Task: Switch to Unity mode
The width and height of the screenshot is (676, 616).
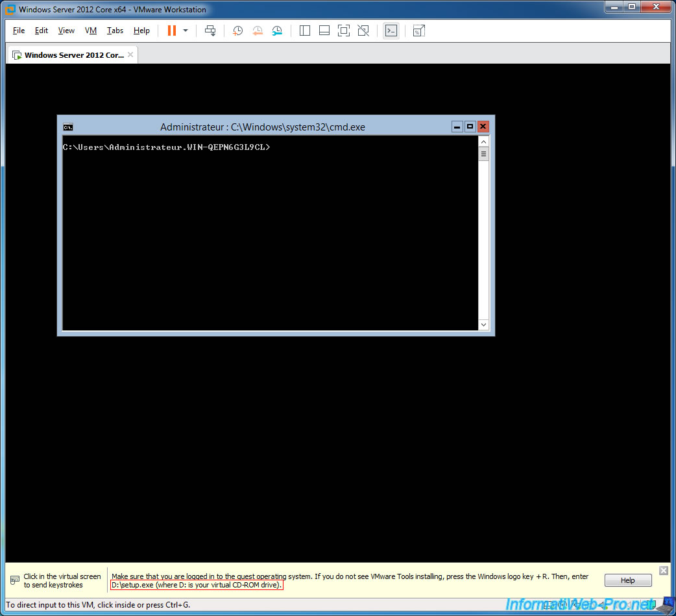Action: pos(363,31)
